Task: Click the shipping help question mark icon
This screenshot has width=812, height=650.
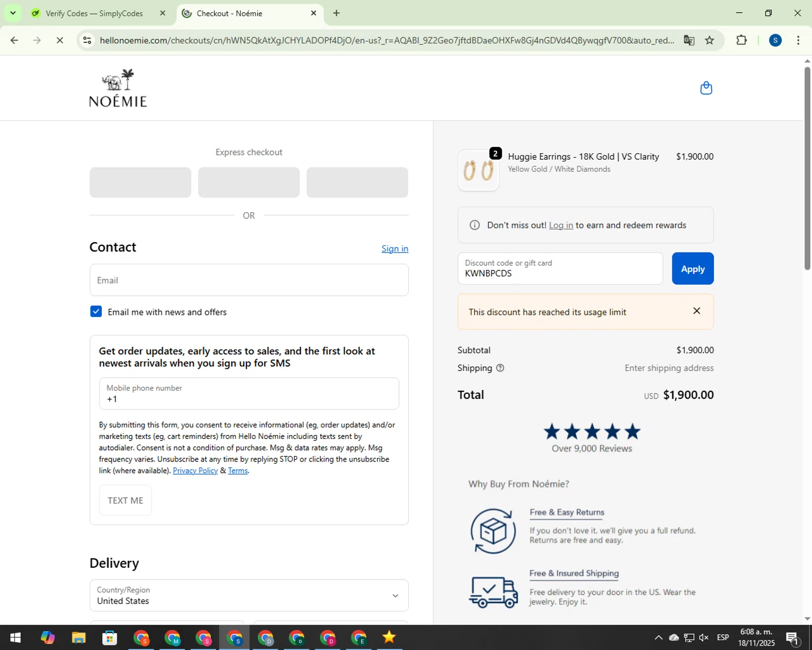Action: 500,368
